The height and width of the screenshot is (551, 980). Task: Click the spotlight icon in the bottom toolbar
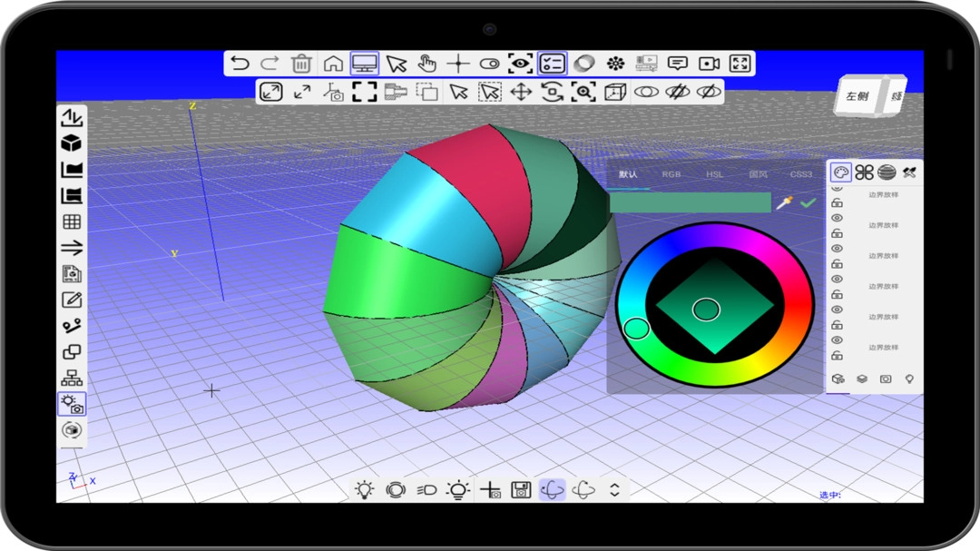[x=426, y=490]
